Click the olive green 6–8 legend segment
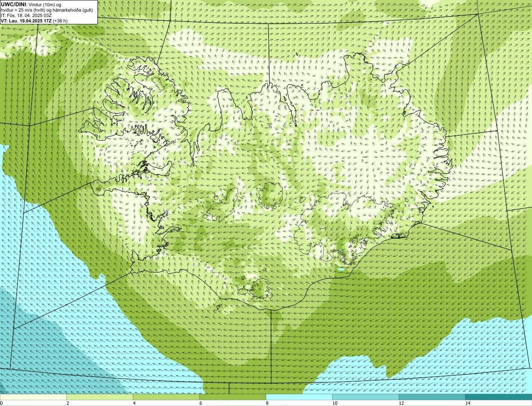532x406 pixels. [233, 397]
